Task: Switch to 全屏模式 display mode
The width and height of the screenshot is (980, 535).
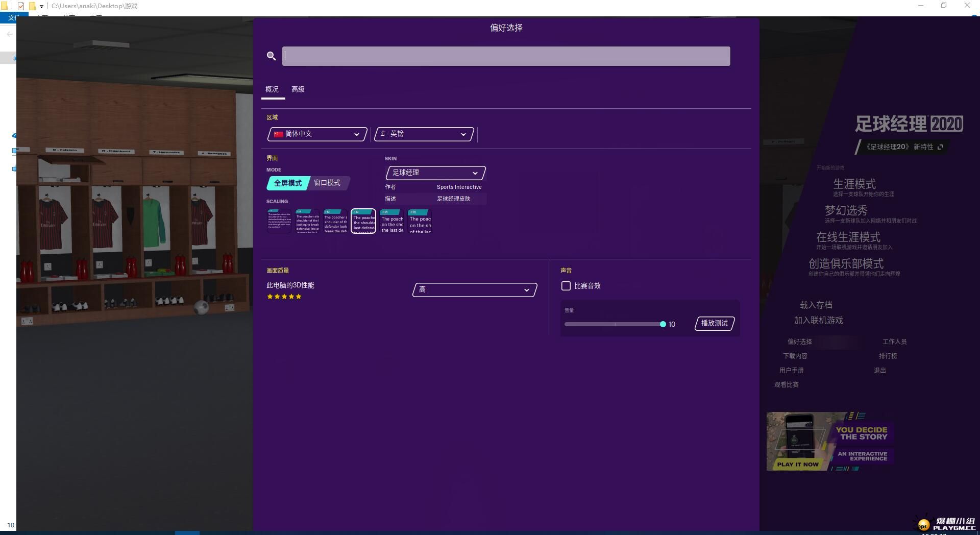Action: [x=287, y=183]
